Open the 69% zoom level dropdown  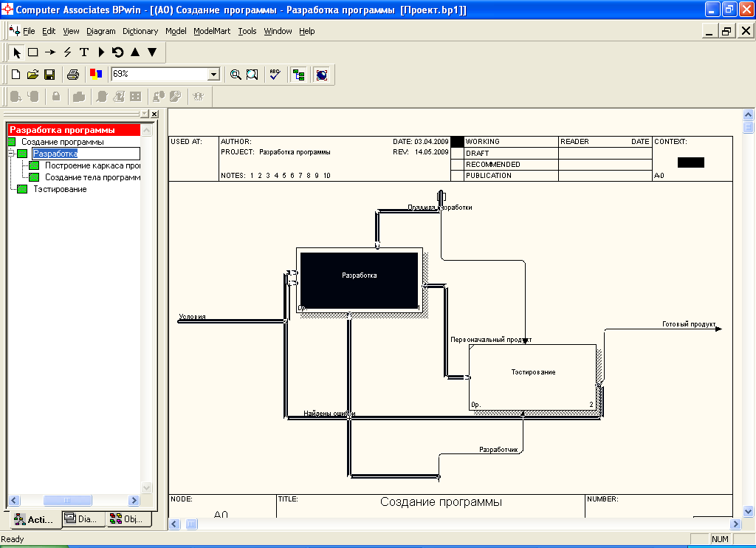click(214, 75)
